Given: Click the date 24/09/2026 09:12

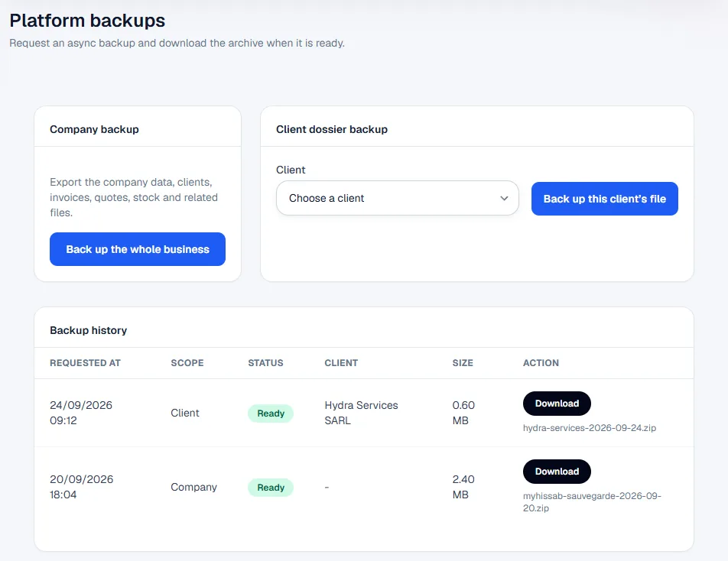Looking at the screenshot, I should click(x=81, y=413).
